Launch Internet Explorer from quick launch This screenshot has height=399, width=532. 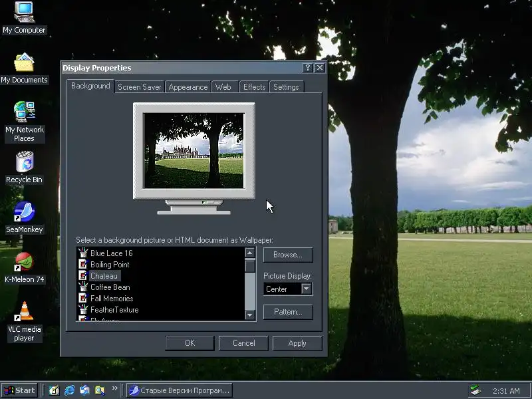[x=70, y=390]
